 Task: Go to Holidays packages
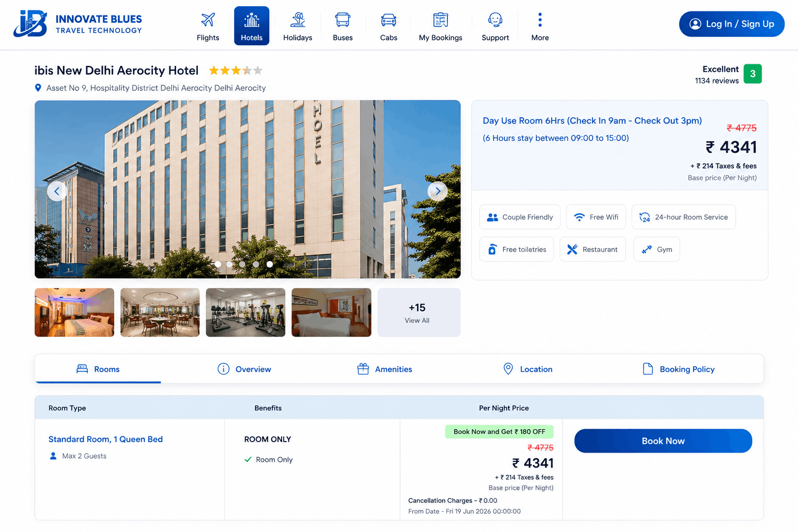click(298, 26)
